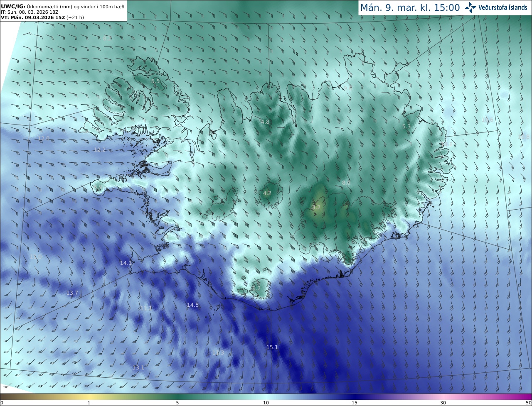This screenshot has height=406, width=532.
Task: Click the Veðurstofa Íslands logo icon
Action: [470, 7]
